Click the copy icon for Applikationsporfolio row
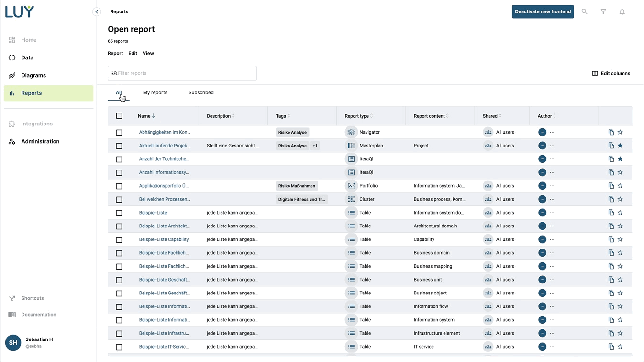Viewport: 644px width, 362px height. tap(611, 186)
